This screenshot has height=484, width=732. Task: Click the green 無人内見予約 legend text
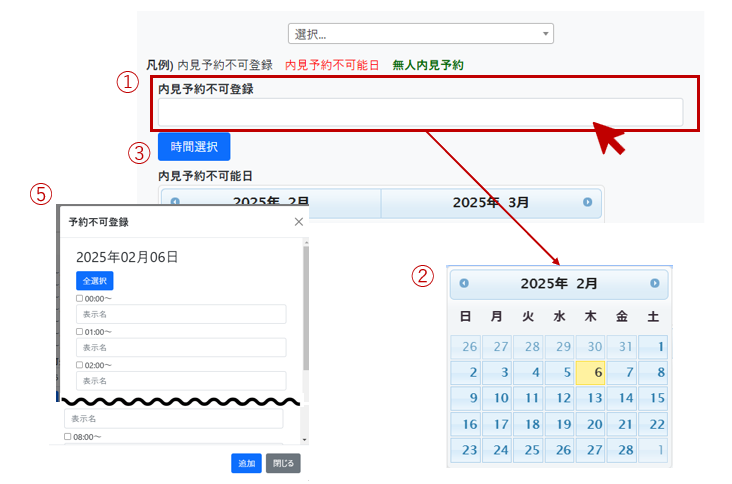tap(428, 65)
